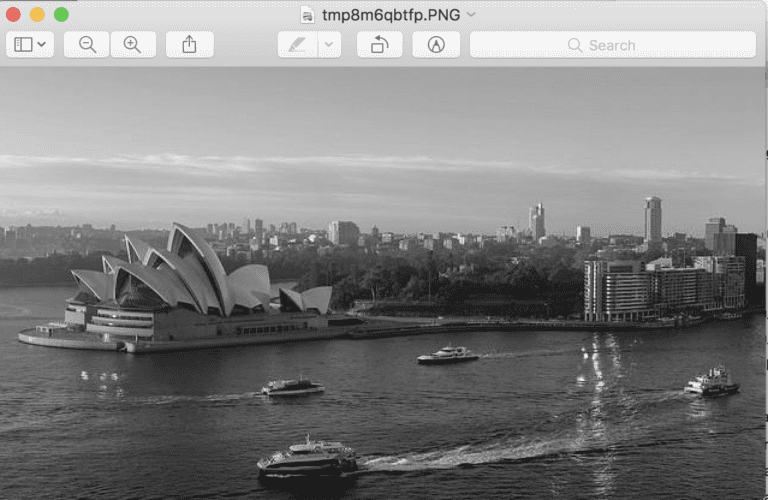Click the search magnifier icon

click(x=575, y=46)
